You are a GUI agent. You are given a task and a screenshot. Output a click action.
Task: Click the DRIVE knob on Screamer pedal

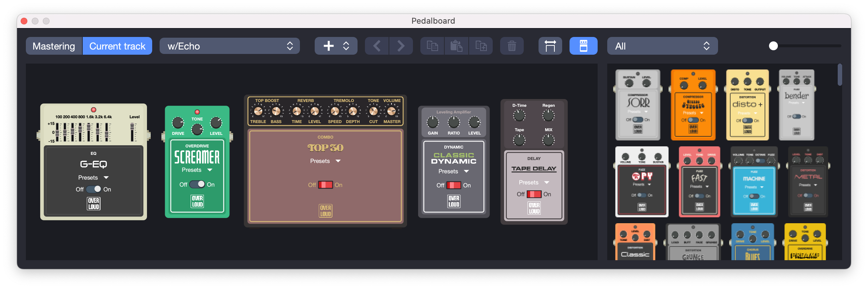(x=178, y=122)
